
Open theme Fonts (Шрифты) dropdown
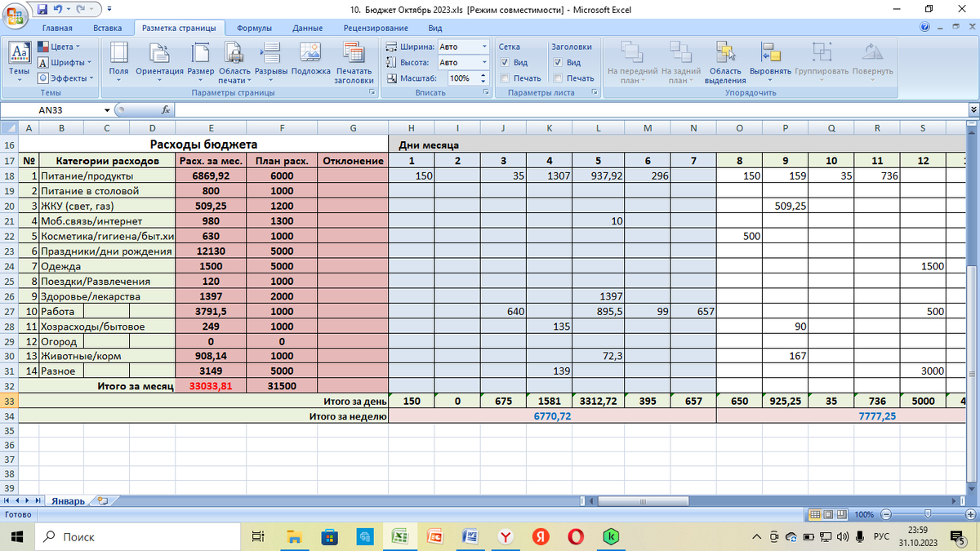pyautogui.click(x=65, y=62)
